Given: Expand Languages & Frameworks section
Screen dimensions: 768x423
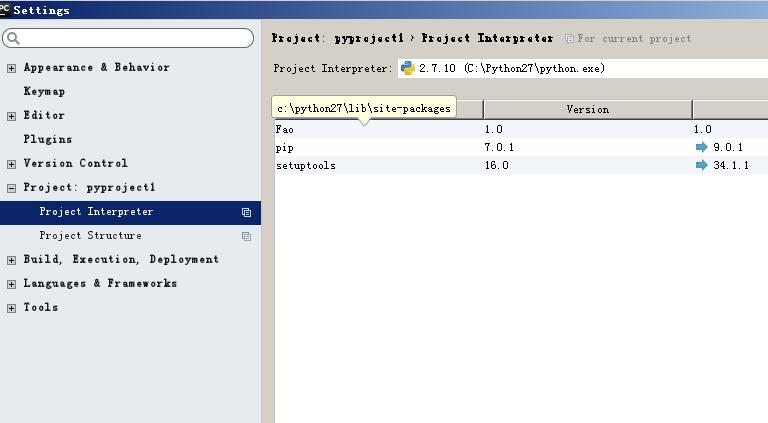Looking at the screenshot, I should 11,284.
